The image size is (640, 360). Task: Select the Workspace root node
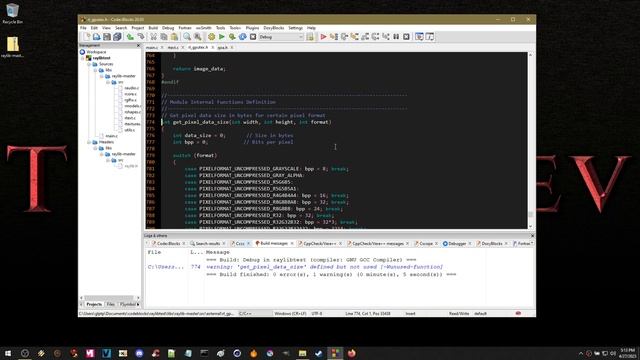click(96, 52)
